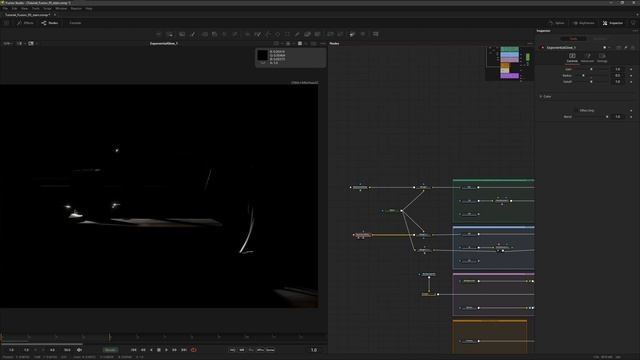Image resolution: width=640 pixels, height=360 pixels.
Task: Toggle APrx auto proxy mode
Action: 260,350
